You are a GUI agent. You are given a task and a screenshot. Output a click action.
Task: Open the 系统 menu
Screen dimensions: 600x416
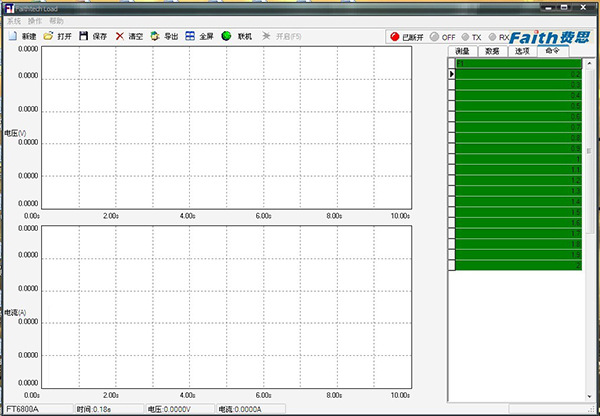coord(13,21)
